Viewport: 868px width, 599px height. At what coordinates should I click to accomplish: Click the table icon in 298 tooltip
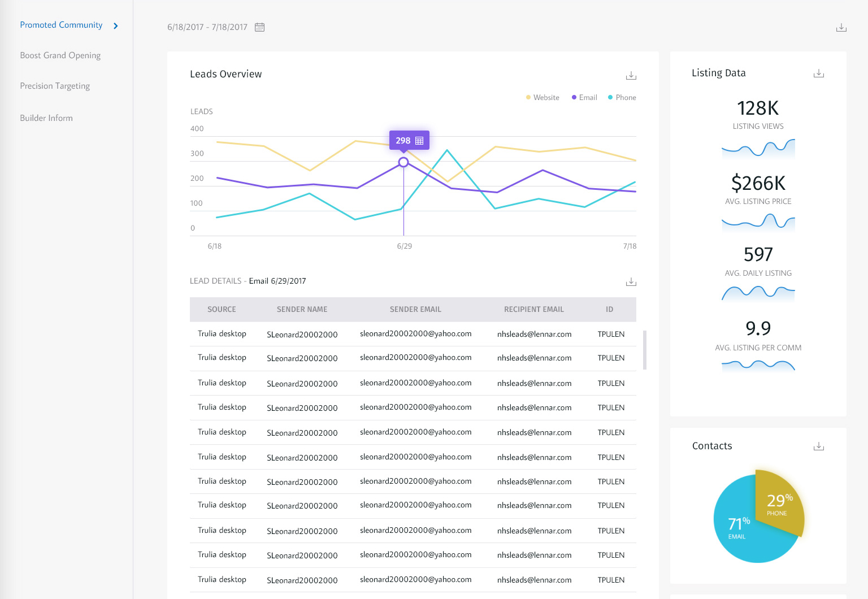click(x=419, y=141)
